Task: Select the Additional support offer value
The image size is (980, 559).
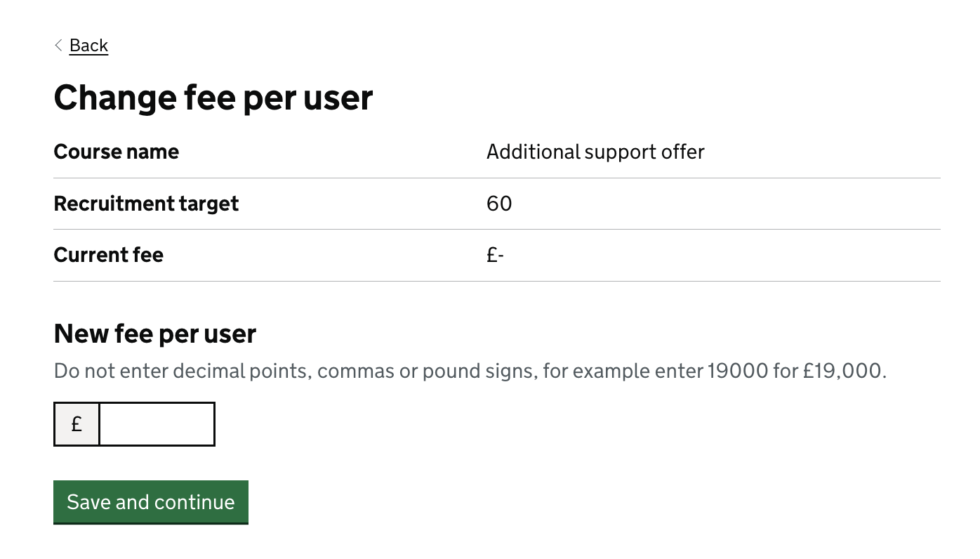Action: click(595, 152)
